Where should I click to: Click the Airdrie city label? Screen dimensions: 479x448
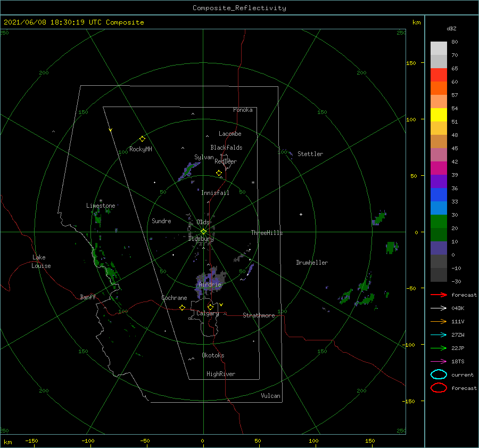pos(210,284)
